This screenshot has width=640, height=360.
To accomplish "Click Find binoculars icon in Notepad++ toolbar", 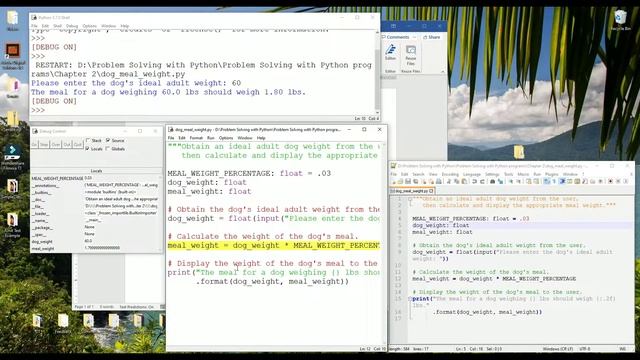I will tap(493, 181).
